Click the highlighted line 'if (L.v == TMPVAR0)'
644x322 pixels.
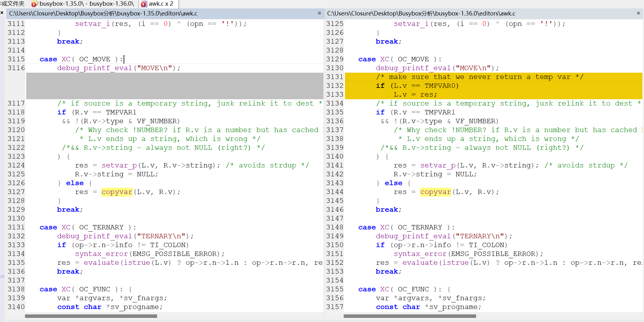click(x=417, y=86)
